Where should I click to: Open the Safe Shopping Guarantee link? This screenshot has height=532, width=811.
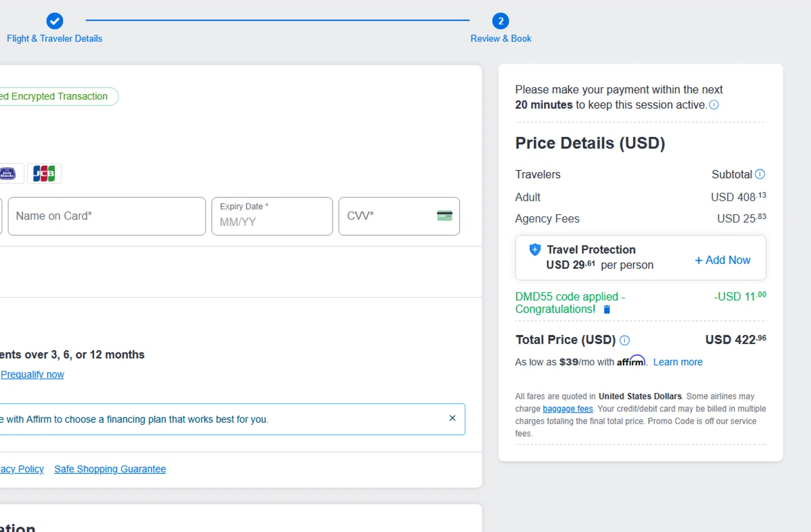click(x=110, y=469)
